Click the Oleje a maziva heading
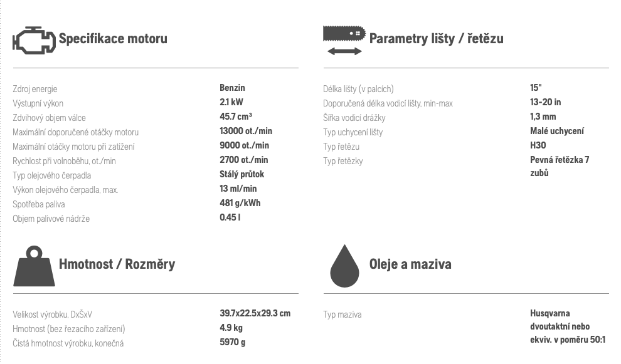Viewport: 621px width, 364px height. (x=410, y=264)
